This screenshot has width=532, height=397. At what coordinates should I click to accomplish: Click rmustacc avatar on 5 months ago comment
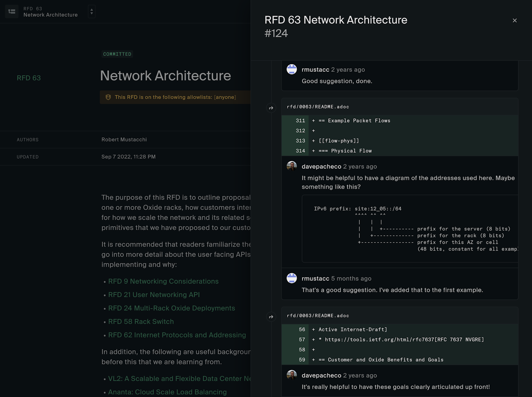(x=291, y=278)
